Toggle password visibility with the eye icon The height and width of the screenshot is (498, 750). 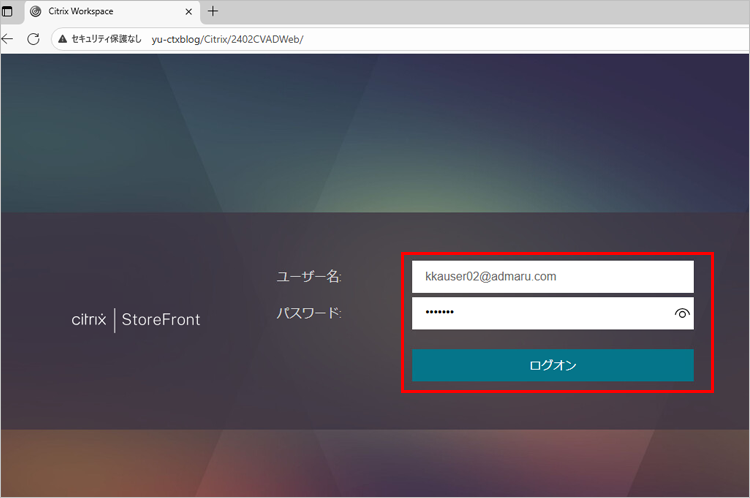(682, 313)
